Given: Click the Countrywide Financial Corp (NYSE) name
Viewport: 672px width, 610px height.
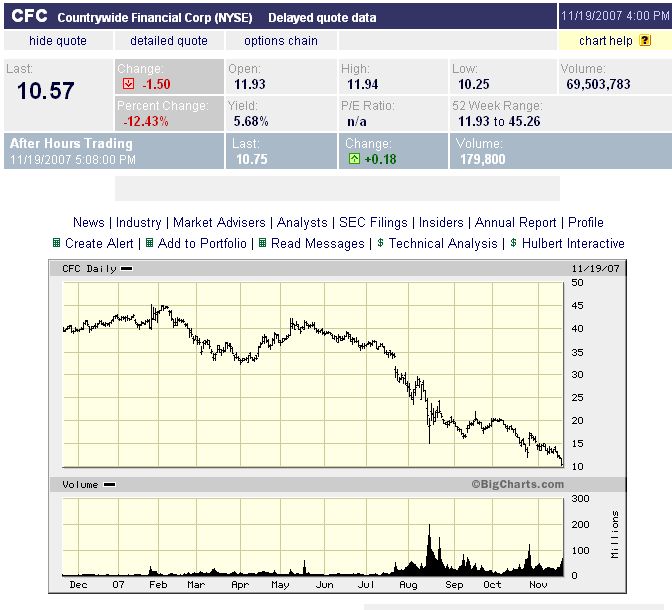Looking at the screenshot, I should [x=155, y=18].
